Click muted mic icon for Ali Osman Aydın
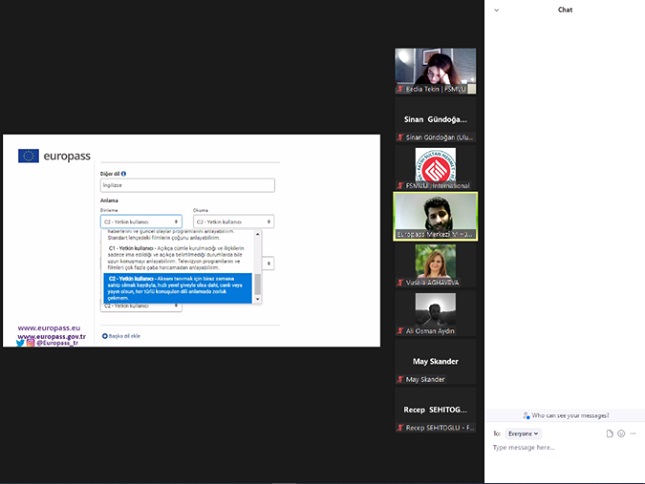645x484 pixels. point(400,331)
